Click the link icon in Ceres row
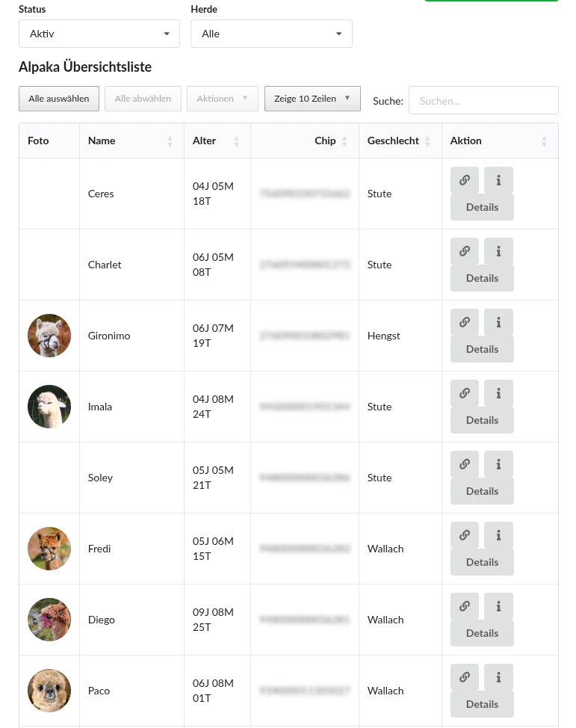This screenshot has width=576, height=728. [464, 180]
